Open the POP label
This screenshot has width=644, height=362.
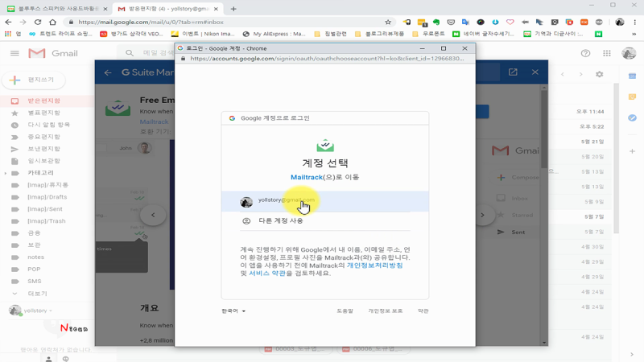tap(34, 269)
